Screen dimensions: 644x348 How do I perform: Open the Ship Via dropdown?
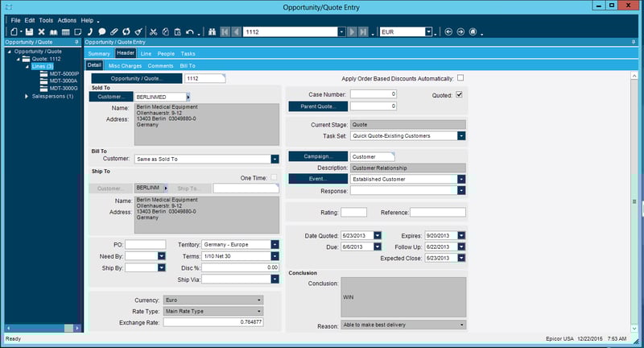pos(275,279)
